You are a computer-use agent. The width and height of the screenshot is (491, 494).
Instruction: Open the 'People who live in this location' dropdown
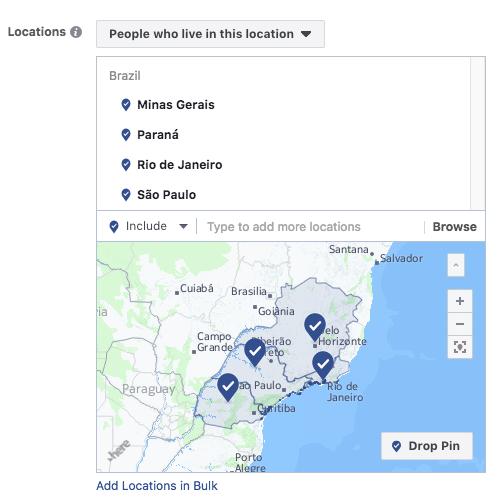point(210,34)
